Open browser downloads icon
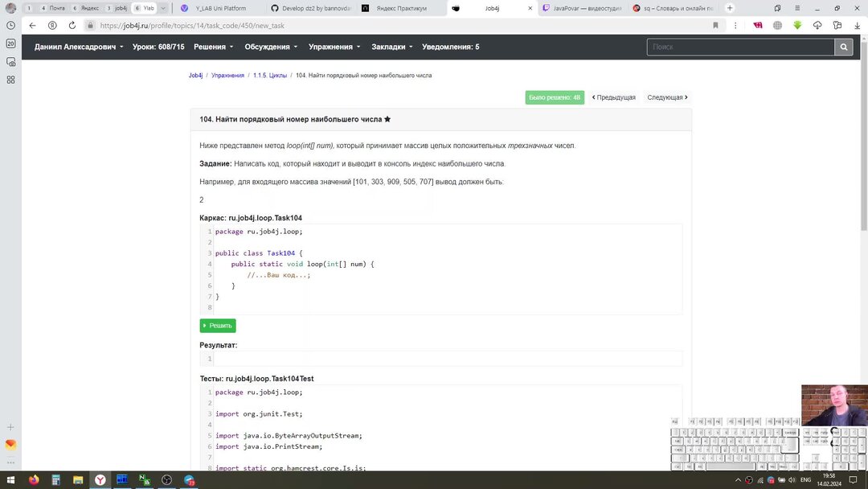The width and height of the screenshot is (868, 489). click(857, 26)
